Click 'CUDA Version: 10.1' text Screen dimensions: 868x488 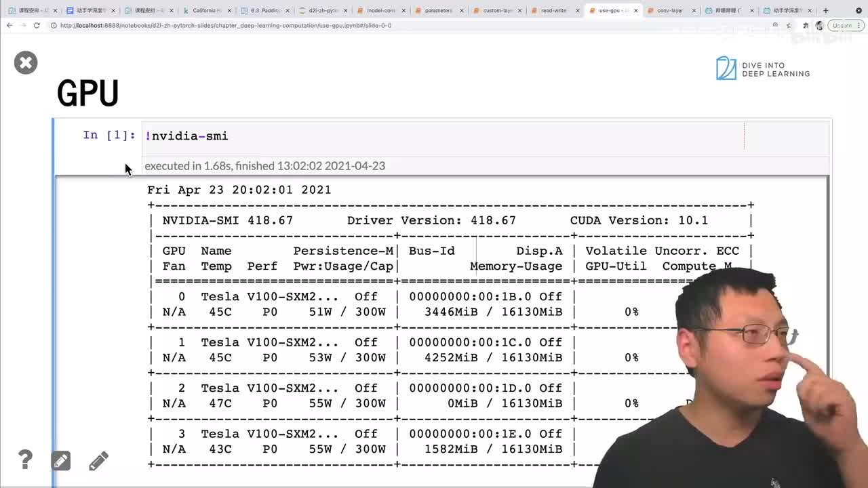pyautogui.click(x=639, y=220)
